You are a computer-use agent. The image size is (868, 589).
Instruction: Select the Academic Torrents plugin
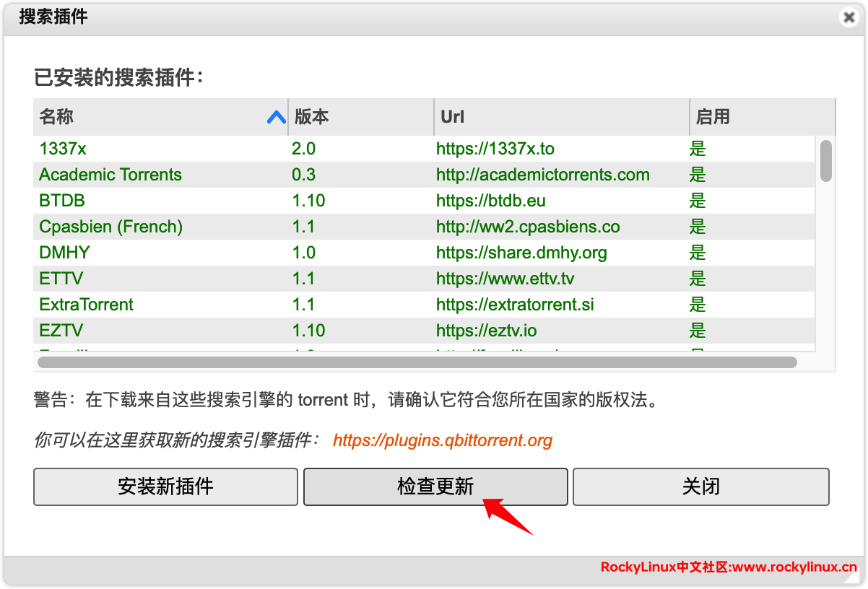tap(110, 175)
